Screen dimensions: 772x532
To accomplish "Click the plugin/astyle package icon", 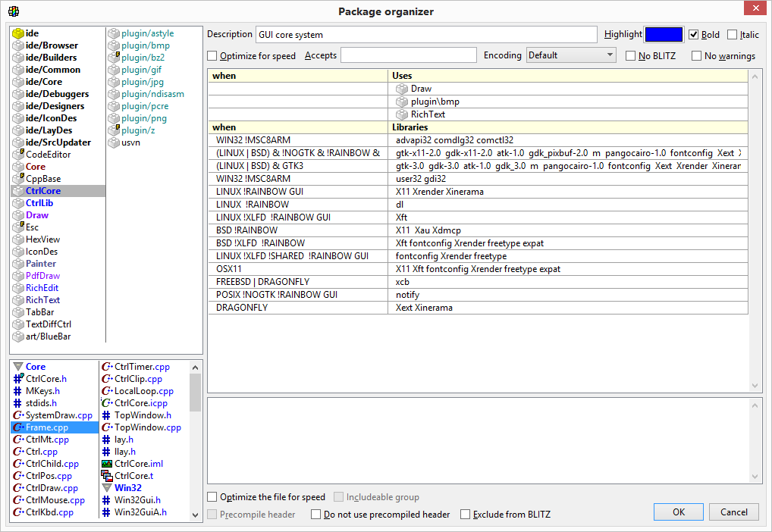I will [x=113, y=33].
